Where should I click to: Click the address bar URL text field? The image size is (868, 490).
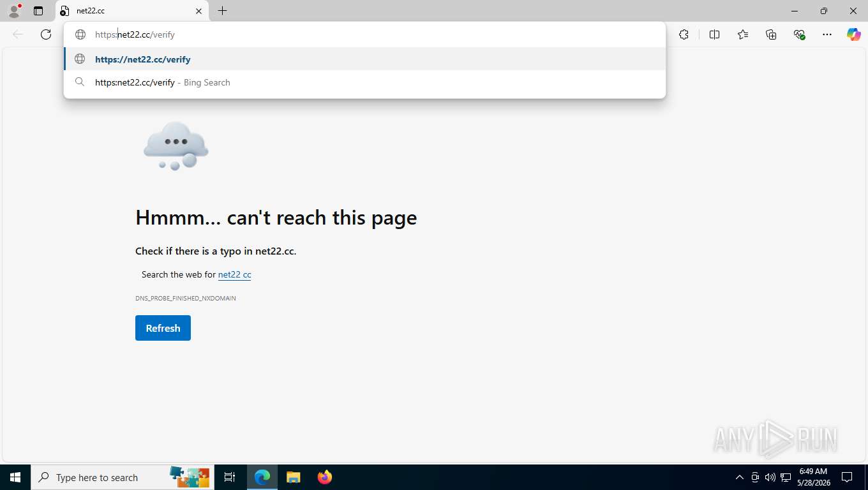pos(364,34)
